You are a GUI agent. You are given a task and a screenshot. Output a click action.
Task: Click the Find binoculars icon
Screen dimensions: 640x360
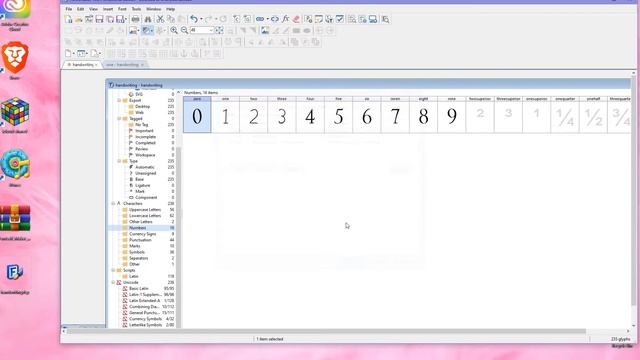coord(148,19)
